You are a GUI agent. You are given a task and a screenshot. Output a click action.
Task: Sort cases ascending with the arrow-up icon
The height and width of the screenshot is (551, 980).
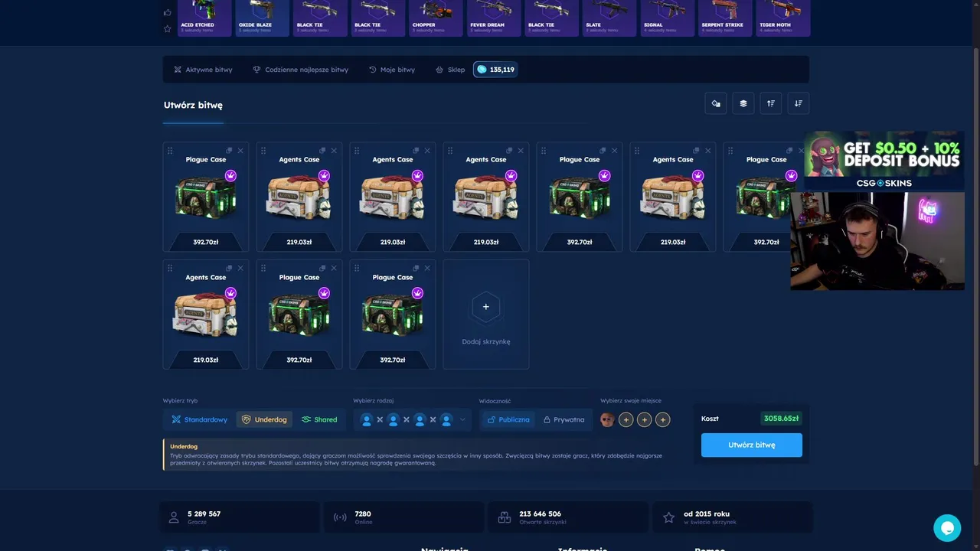[x=771, y=103]
